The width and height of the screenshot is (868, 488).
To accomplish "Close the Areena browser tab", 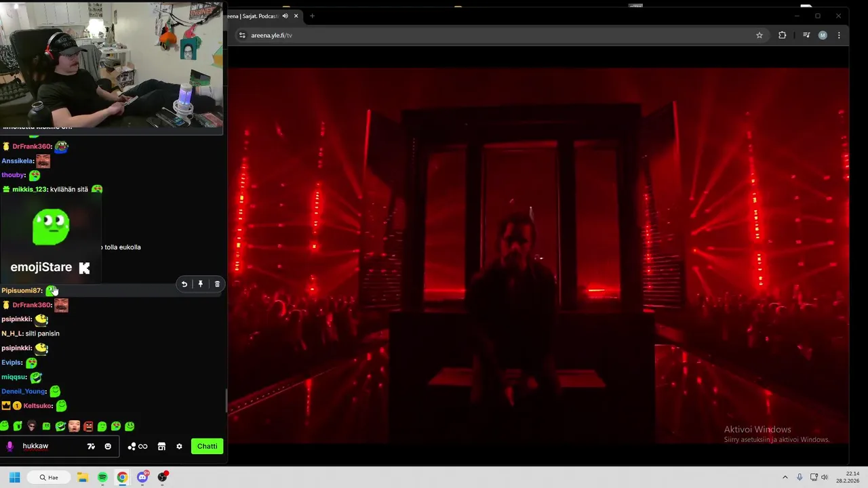I will [x=296, y=16].
